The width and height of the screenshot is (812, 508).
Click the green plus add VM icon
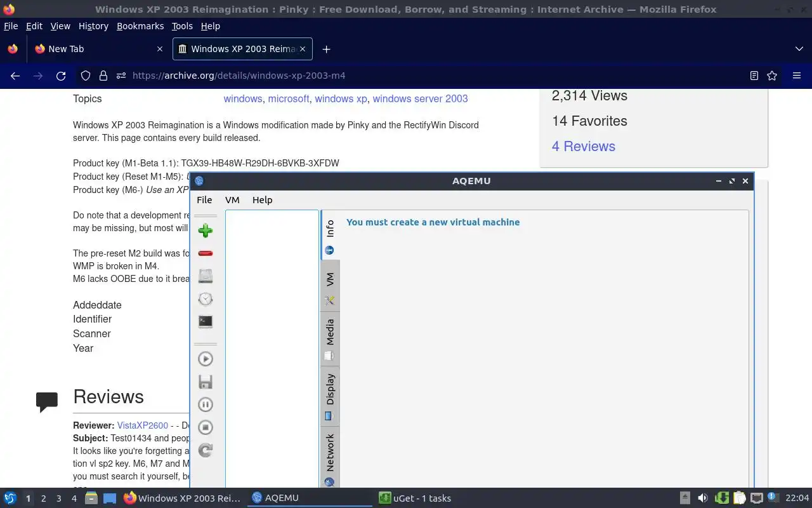(x=205, y=231)
